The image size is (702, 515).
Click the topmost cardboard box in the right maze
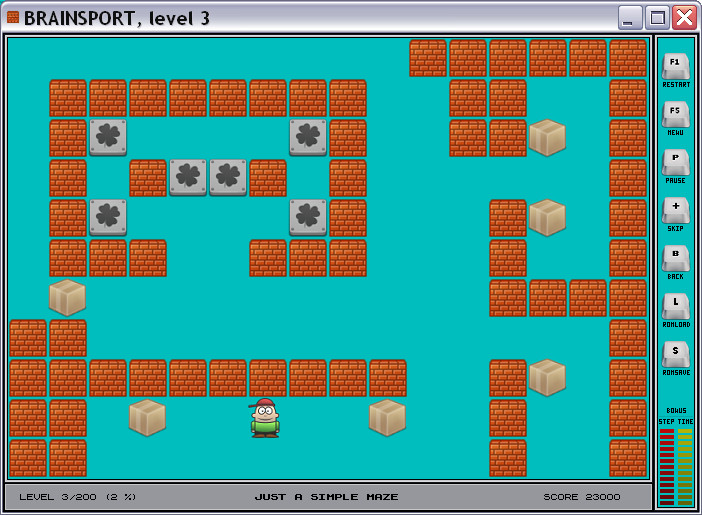pyautogui.click(x=547, y=137)
